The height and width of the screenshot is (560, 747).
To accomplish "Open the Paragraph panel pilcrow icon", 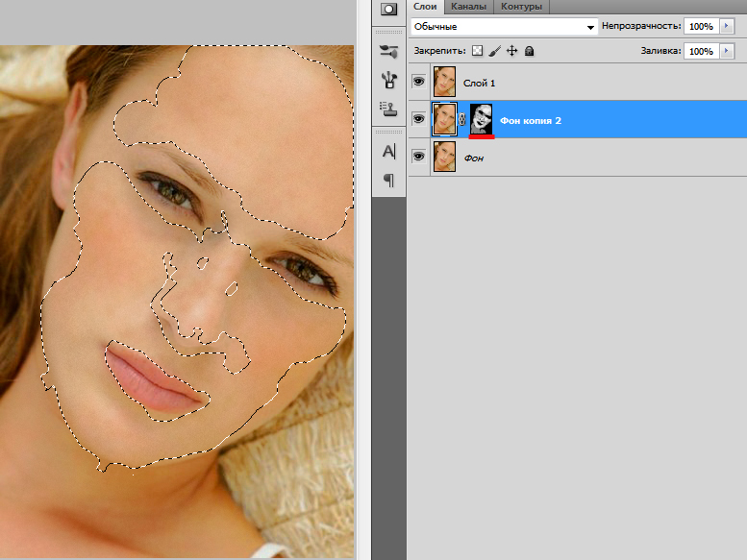I will (x=388, y=181).
